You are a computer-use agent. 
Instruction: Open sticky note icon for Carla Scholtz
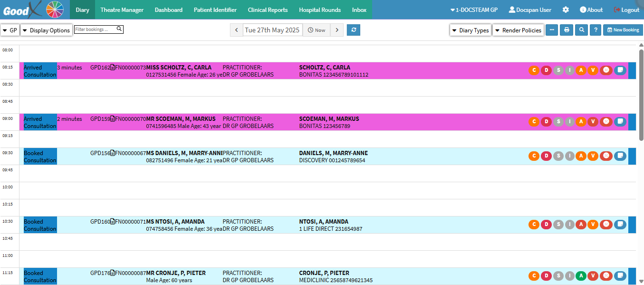click(x=620, y=70)
